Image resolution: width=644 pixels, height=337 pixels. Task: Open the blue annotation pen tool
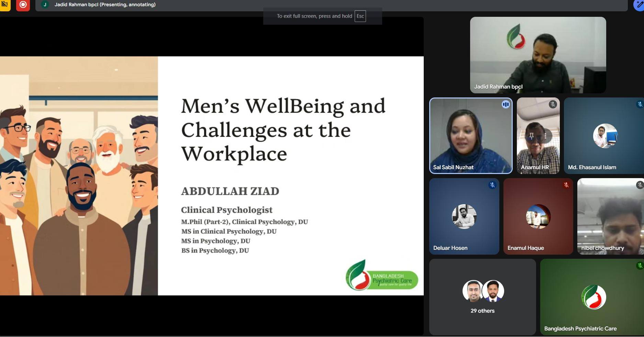tap(639, 5)
